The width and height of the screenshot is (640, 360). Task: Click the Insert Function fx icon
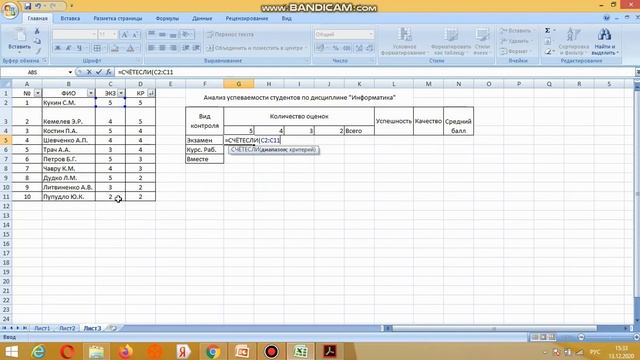[x=109, y=72]
